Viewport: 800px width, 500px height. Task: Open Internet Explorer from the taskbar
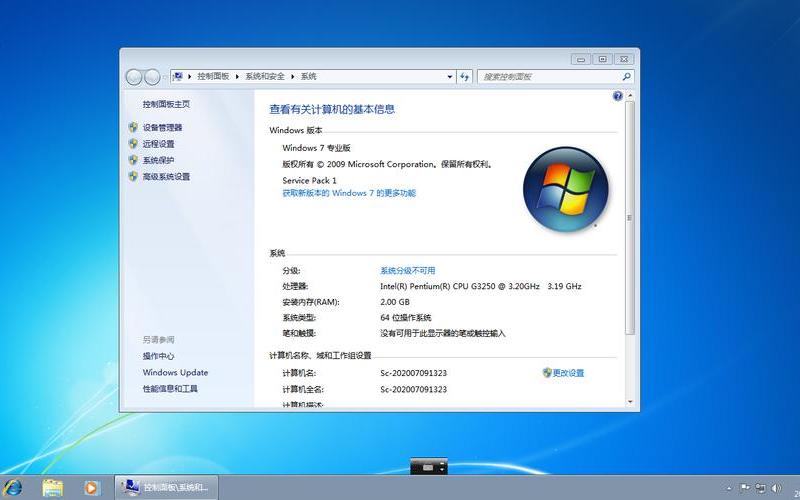[13, 487]
